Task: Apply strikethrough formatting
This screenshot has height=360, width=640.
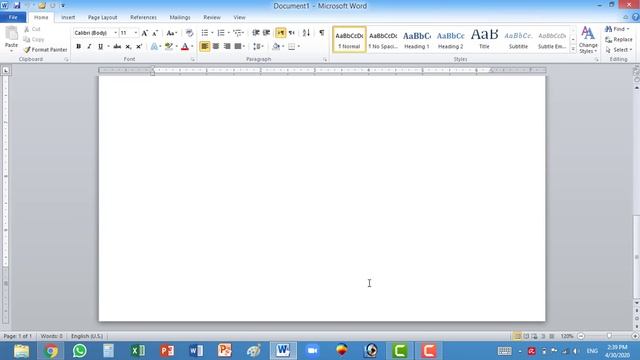Action: [x=117, y=47]
